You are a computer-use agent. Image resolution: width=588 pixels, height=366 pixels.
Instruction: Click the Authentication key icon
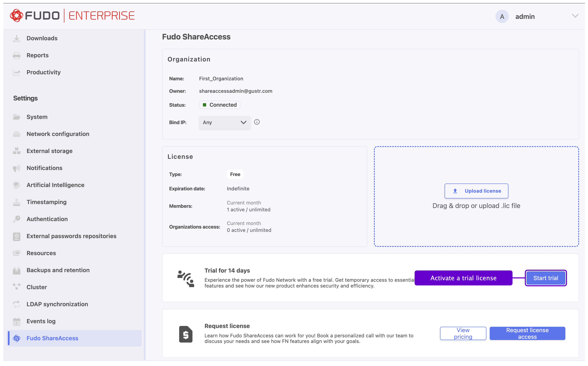click(16, 219)
